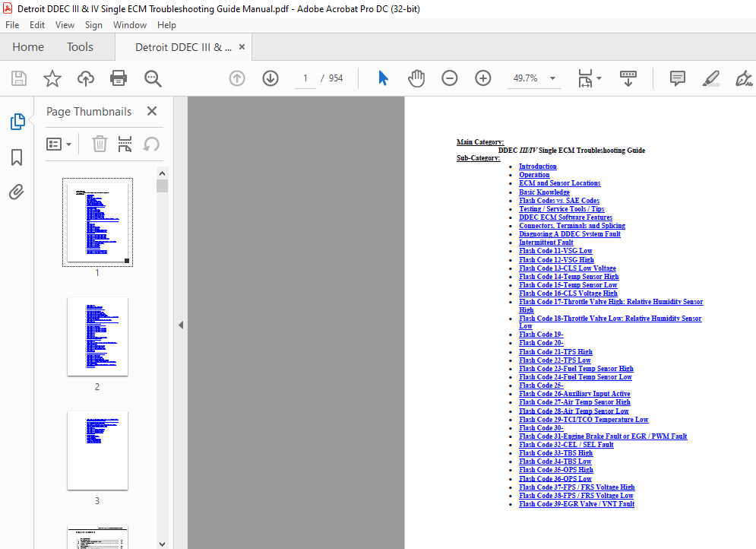Switch to the Home tab

(x=28, y=47)
